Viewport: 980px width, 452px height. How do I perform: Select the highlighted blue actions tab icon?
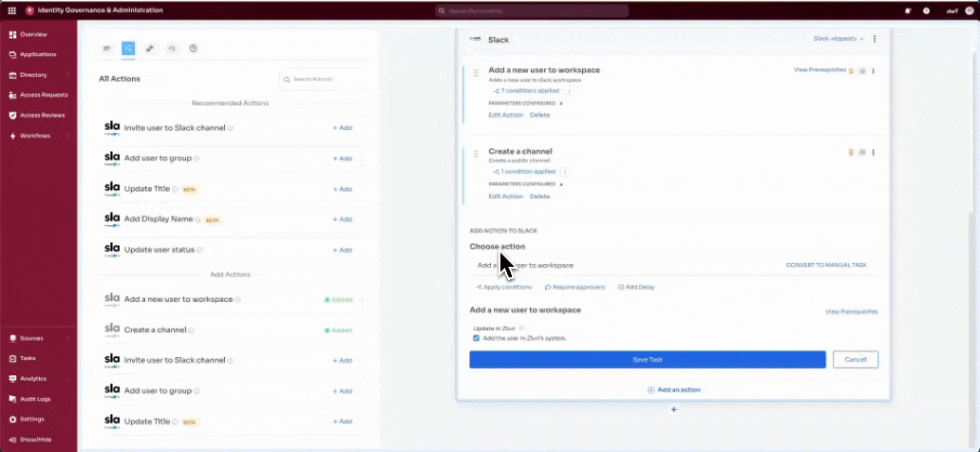[128, 48]
